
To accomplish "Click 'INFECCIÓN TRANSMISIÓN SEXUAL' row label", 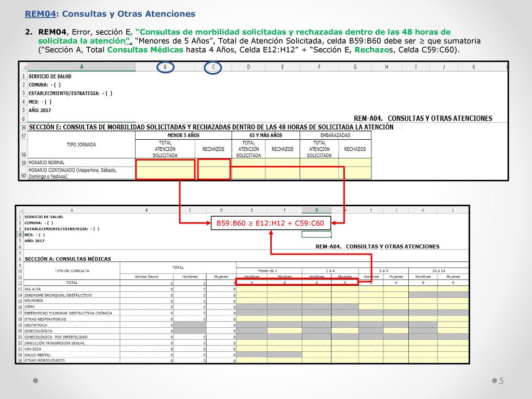I will pyautogui.click(x=55, y=343).
